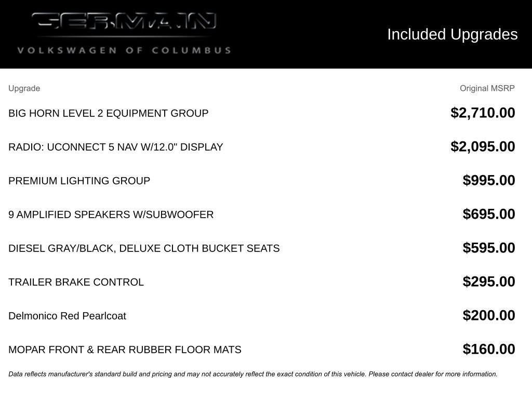Viewport: 532px width, 399px height.
Task: Click the Germain logo in the header
Action: (x=124, y=21)
